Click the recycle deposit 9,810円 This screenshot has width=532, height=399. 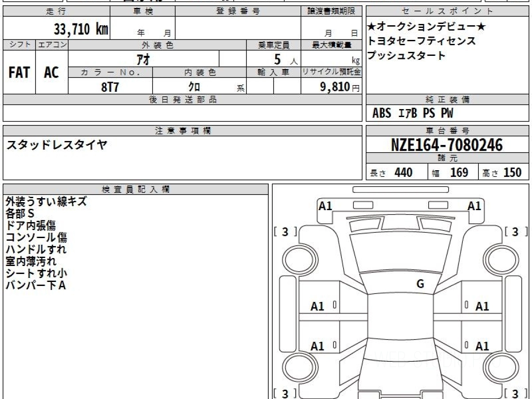340,87
